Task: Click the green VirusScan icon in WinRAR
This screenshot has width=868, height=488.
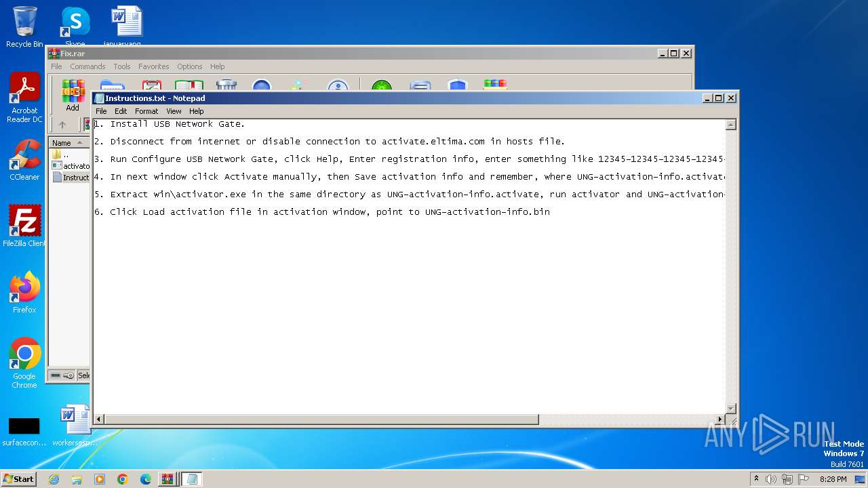Action: [382, 85]
